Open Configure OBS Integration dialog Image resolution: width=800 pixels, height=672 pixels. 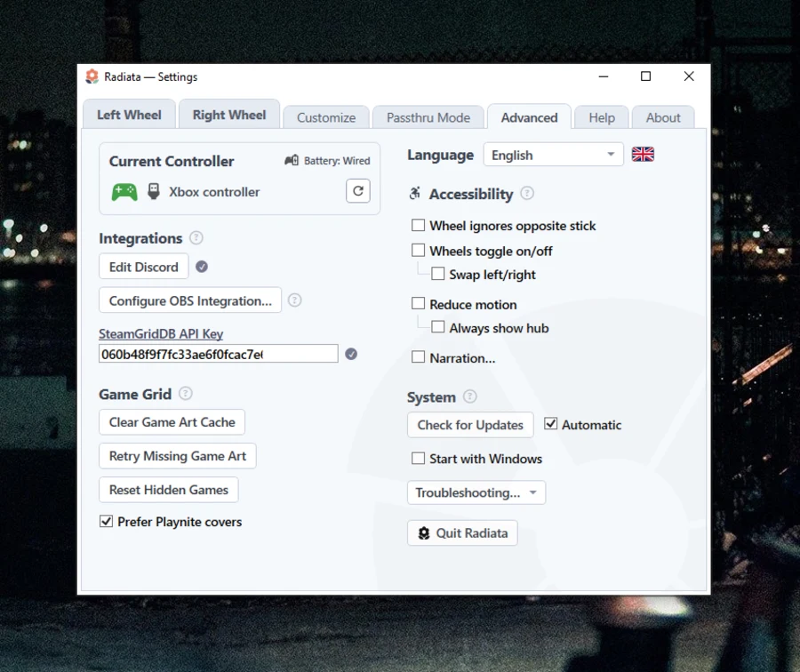click(x=190, y=300)
